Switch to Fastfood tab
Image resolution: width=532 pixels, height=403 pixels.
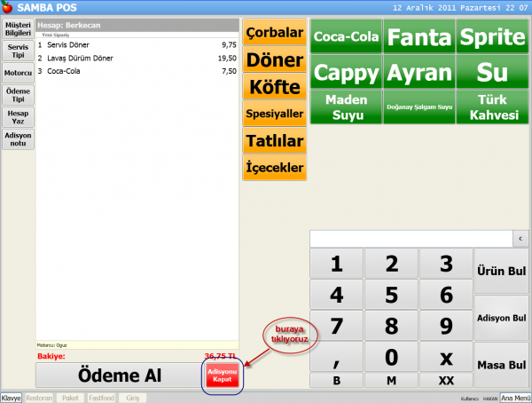pos(101,398)
